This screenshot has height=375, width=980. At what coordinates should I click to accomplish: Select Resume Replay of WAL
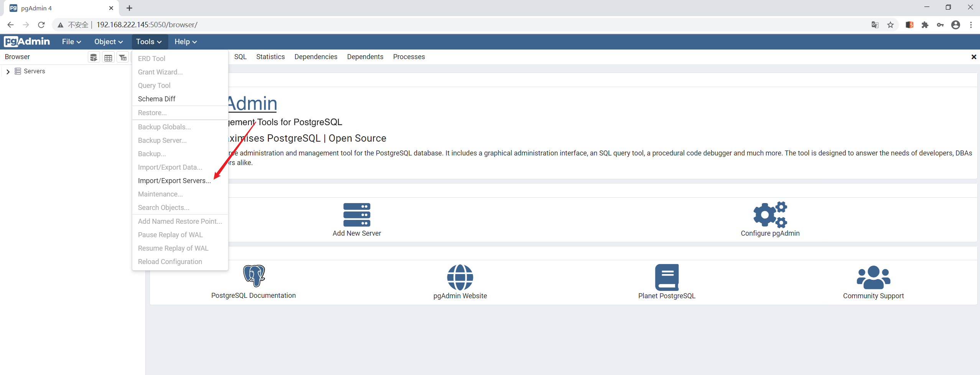[x=180, y=248]
